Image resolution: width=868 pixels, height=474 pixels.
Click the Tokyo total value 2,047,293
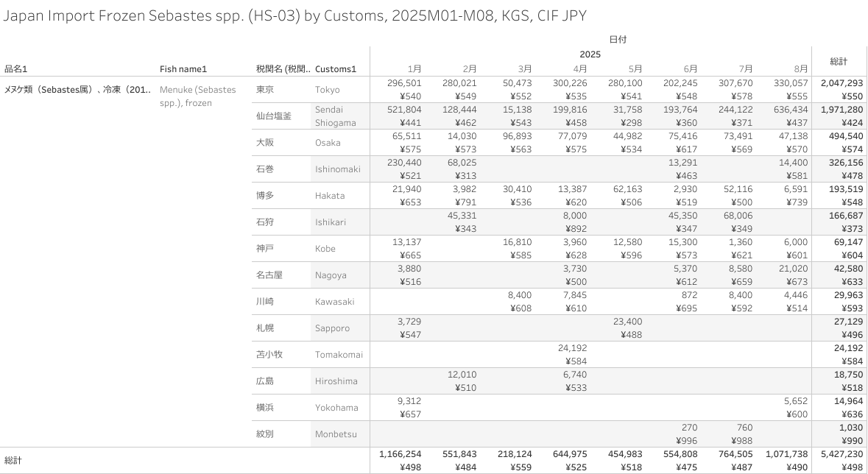point(837,83)
